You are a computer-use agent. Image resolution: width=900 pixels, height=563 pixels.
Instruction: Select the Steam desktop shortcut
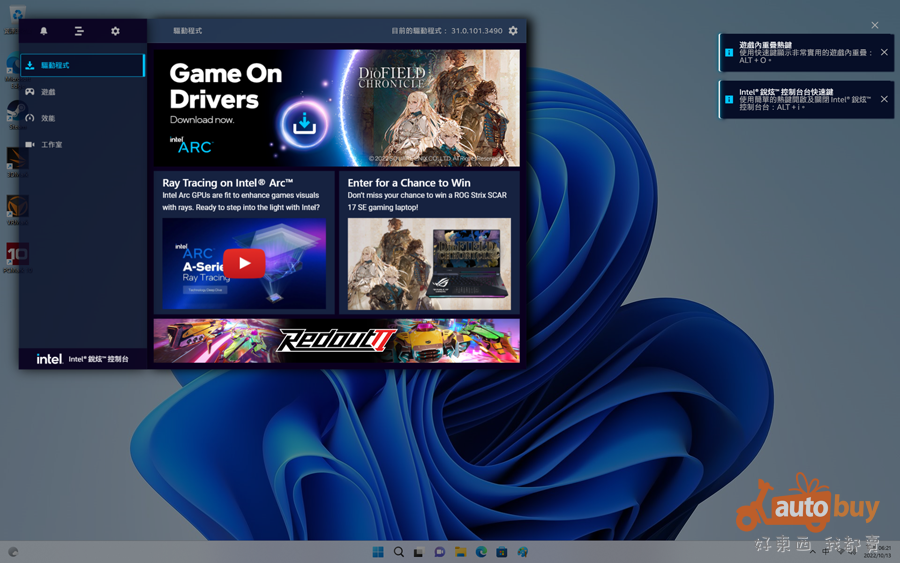click(x=17, y=115)
